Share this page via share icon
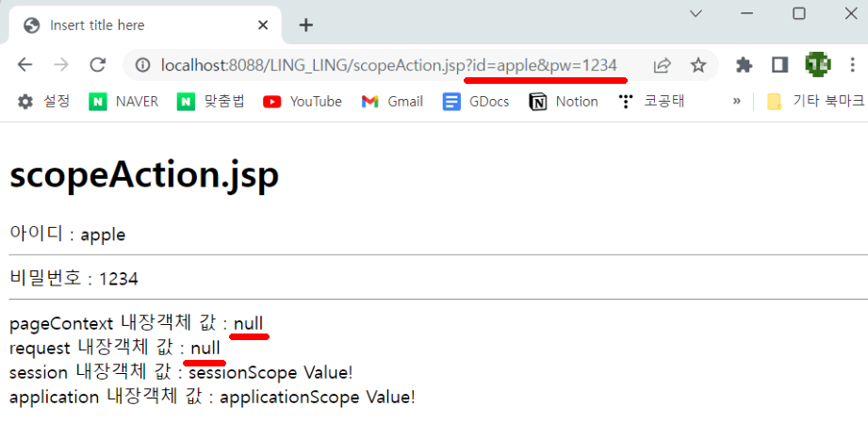The width and height of the screenshot is (868, 423). 662,65
